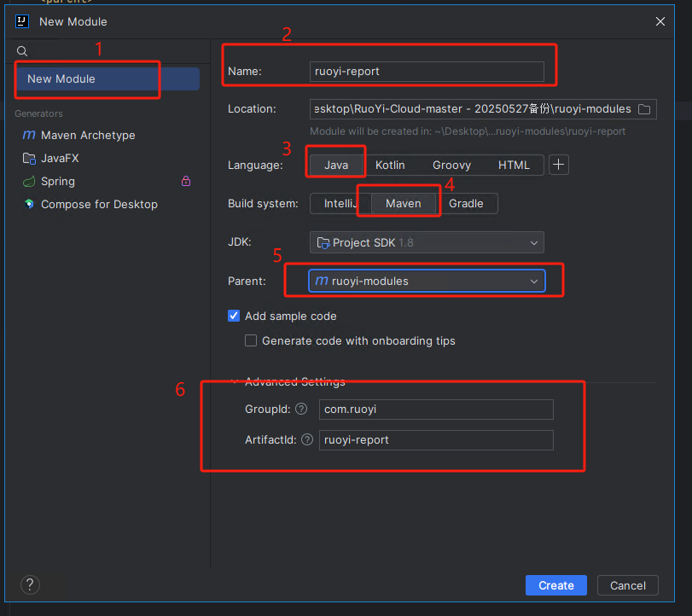This screenshot has width=692, height=616.
Task: Collapse the Advanced Settings section
Action: click(x=235, y=381)
